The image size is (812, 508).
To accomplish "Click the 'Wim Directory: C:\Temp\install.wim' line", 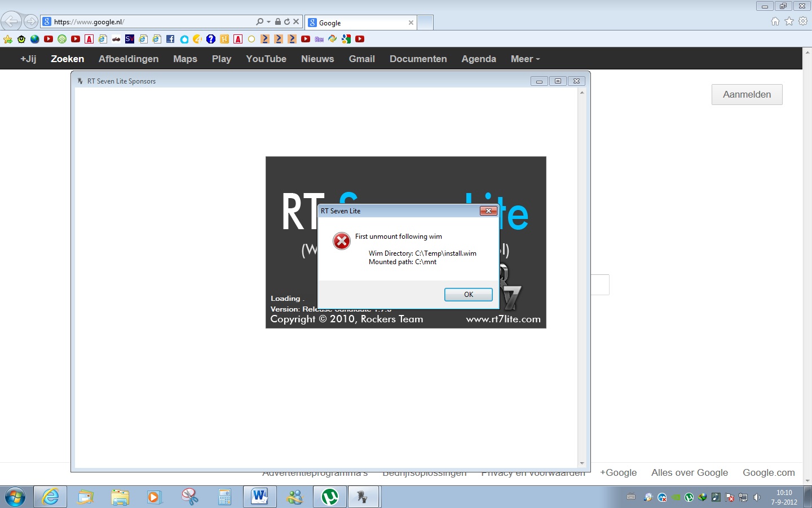I will point(422,253).
